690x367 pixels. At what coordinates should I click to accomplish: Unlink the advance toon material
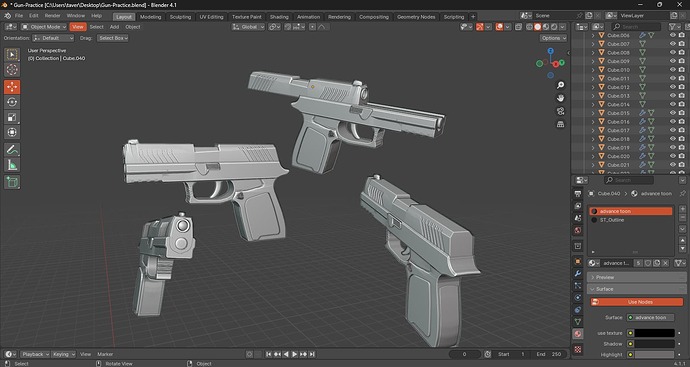[x=665, y=263]
